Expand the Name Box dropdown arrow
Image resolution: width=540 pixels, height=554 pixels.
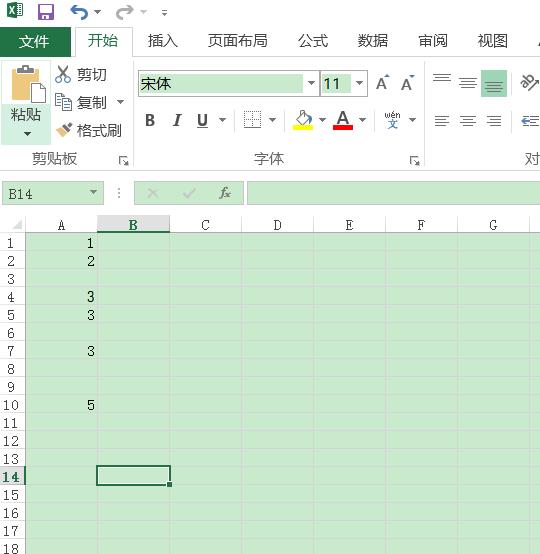[94, 193]
